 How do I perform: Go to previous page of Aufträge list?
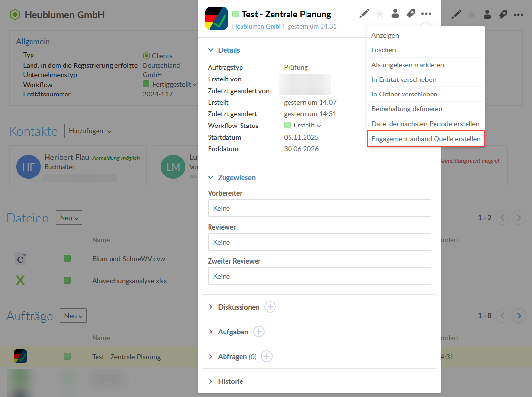(502, 316)
